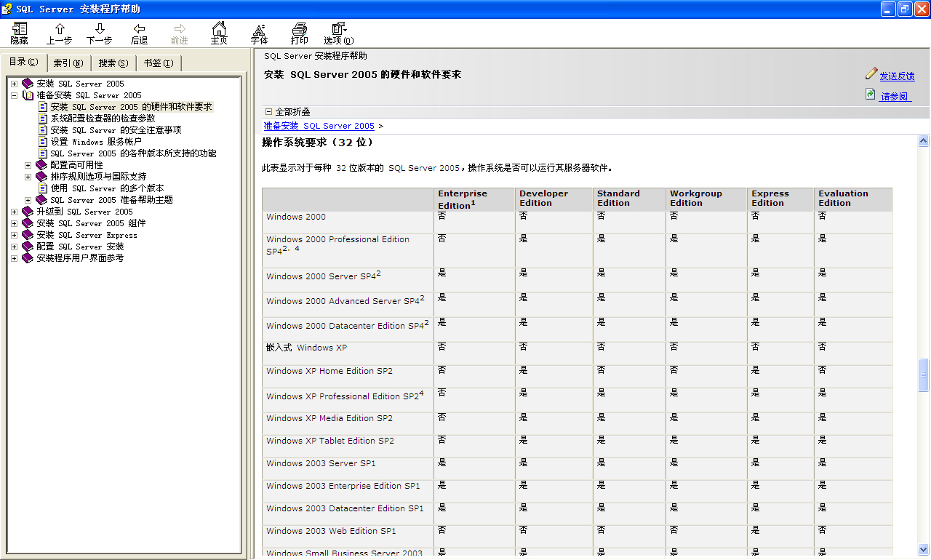Click book icon beside 排序规则选项与国际支持

pyautogui.click(x=42, y=177)
